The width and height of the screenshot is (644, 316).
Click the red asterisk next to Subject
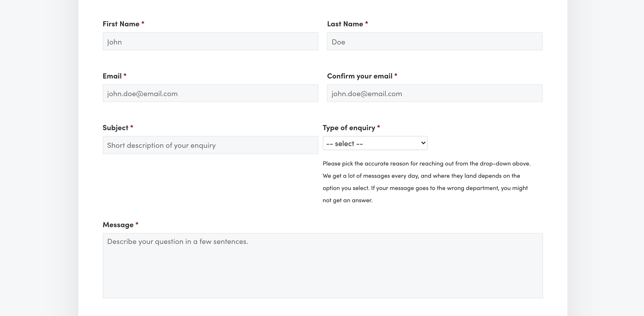pyautogui.click(x=132, y=127)
